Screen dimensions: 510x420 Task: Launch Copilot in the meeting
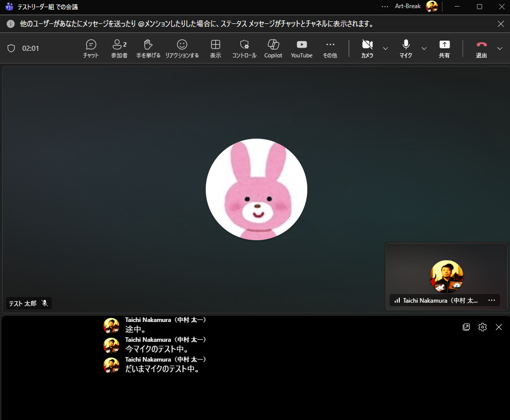pos(273,49)
